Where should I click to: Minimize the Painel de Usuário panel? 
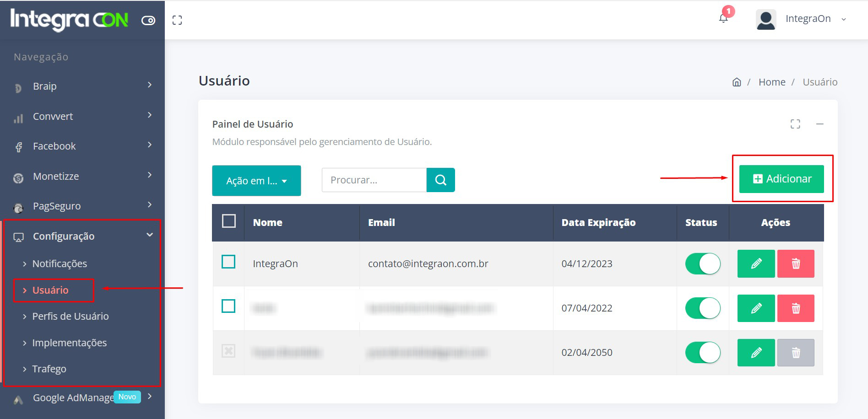click(819, 124)
